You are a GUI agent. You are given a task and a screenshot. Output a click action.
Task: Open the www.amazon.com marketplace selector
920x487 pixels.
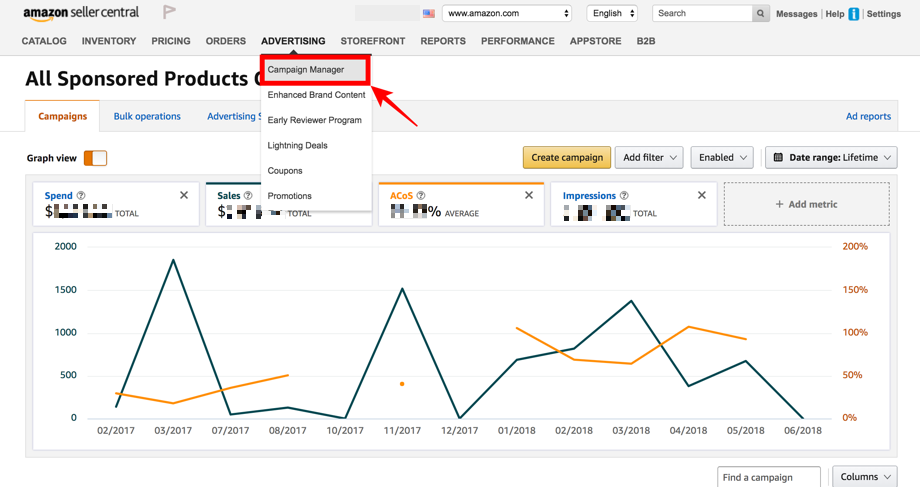[x=507, y=13]
